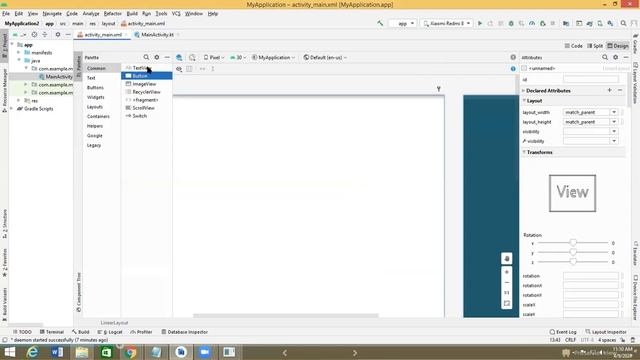Adjust the rotation x slider
640x360 pixels.
click(x=573, y=243)
